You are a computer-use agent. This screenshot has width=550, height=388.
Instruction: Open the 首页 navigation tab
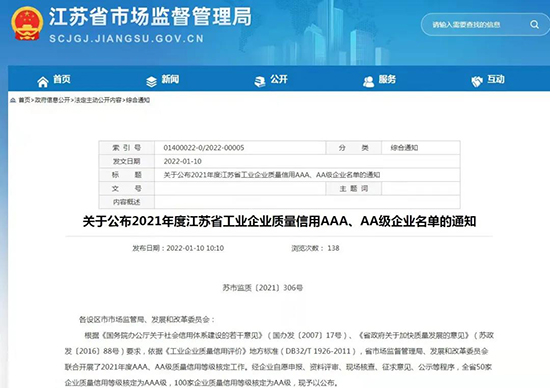[x=54, y=80]
